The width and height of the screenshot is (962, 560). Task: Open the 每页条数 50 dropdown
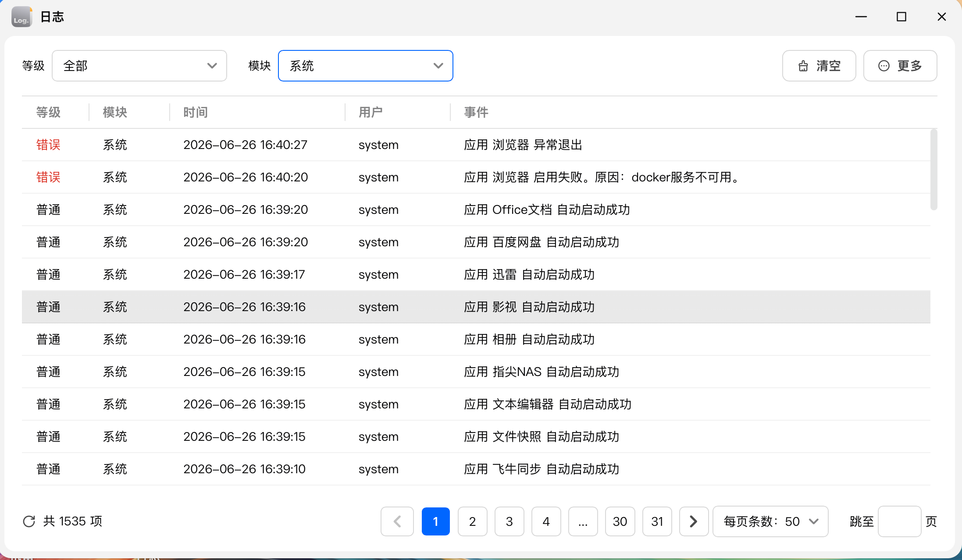(x=770, y=521)
